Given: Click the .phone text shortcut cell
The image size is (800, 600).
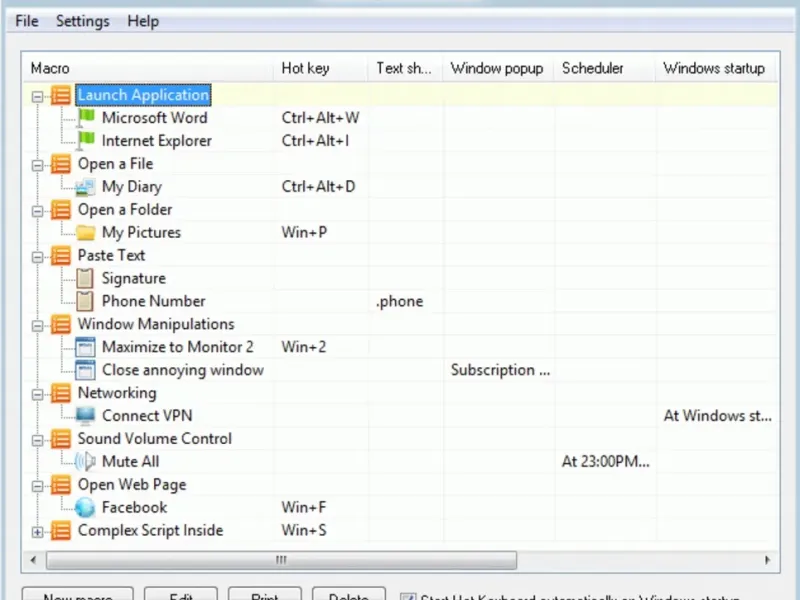Looking at the screenshot, I should click(399, 302).
